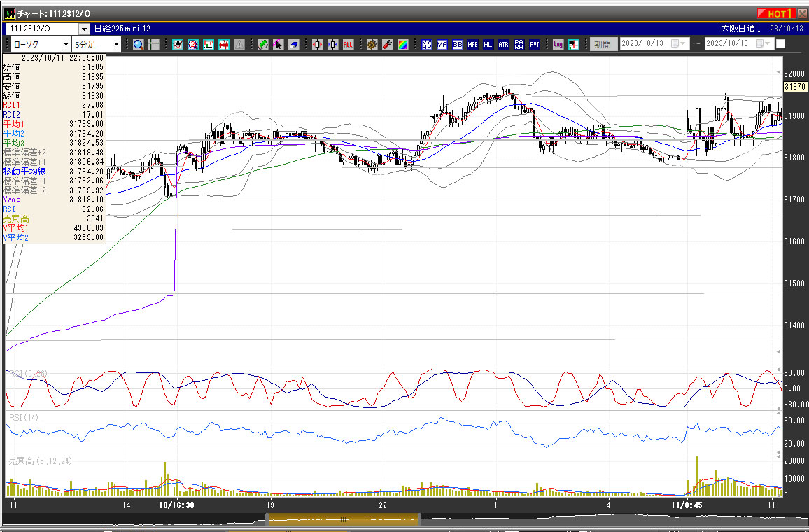
Task: Toggle the Log scale button
Action: coord(558,45)
